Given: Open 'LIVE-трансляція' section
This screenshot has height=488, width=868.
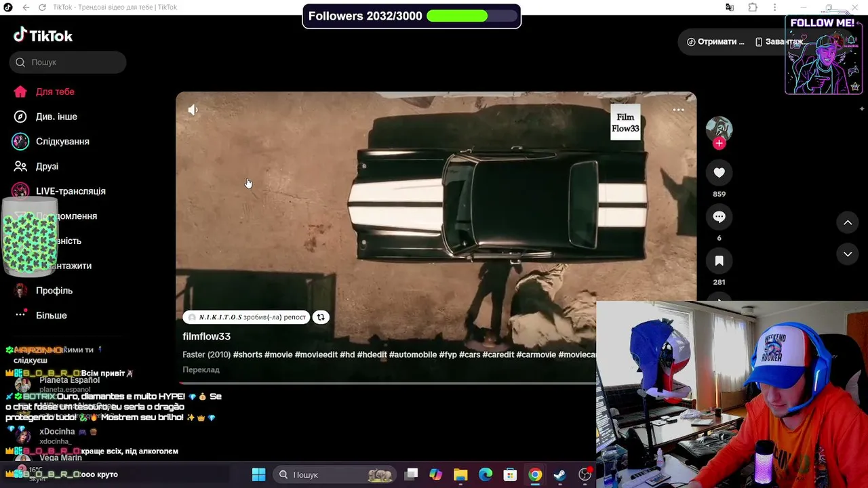Looking at the screenshot, I should coord(71,191).
